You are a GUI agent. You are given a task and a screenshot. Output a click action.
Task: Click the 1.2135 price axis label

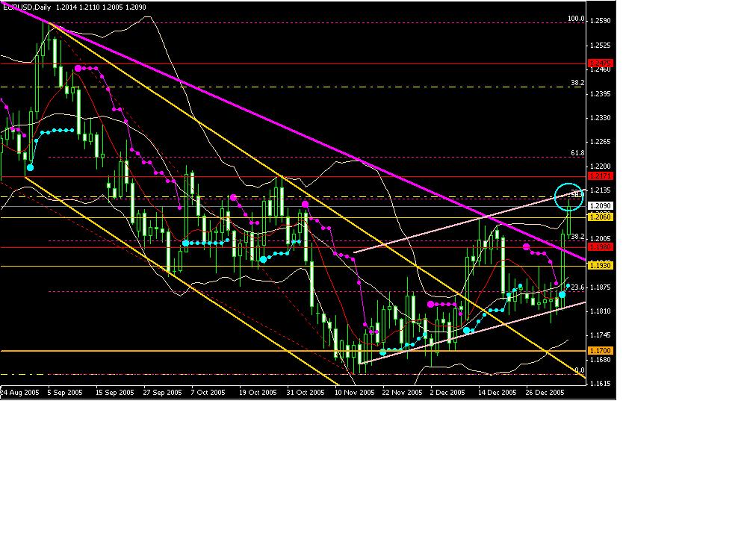click(x=601, y=190)
